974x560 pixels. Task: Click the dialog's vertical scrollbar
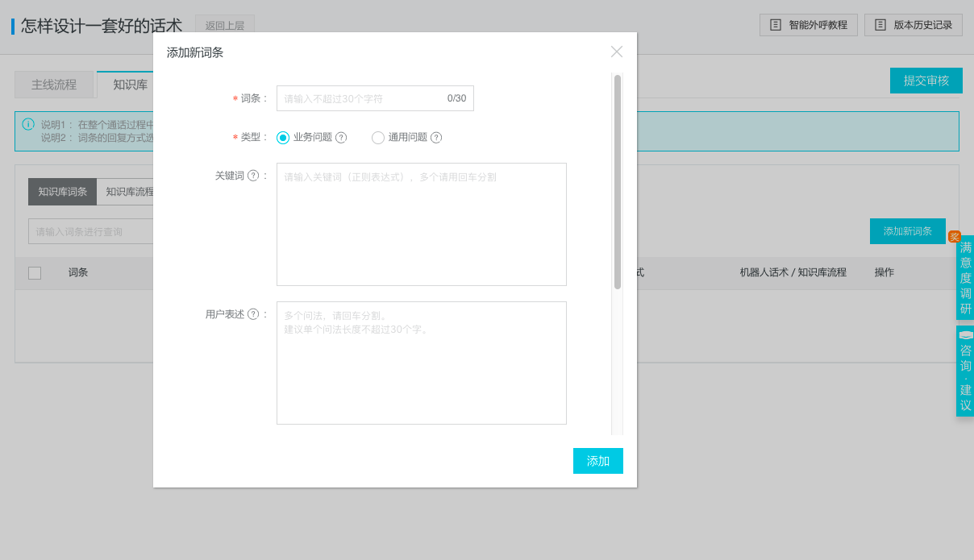[618, 182]
